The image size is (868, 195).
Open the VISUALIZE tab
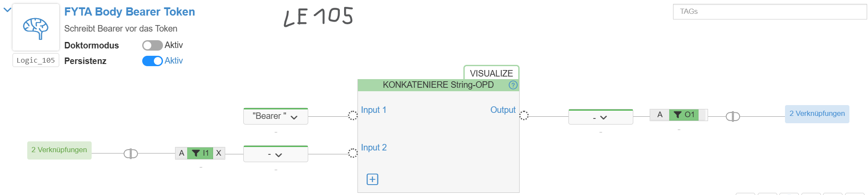click(x=491, y=73)
